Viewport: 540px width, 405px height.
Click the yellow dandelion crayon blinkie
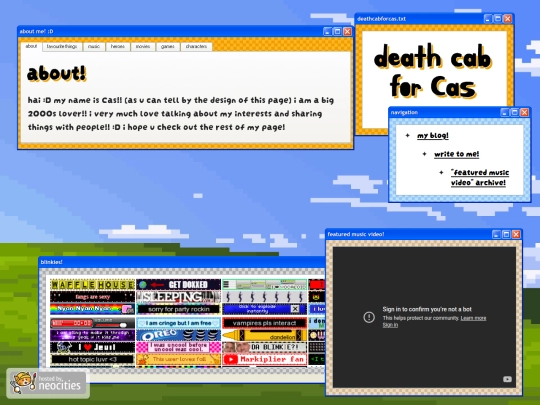[264, 335]
